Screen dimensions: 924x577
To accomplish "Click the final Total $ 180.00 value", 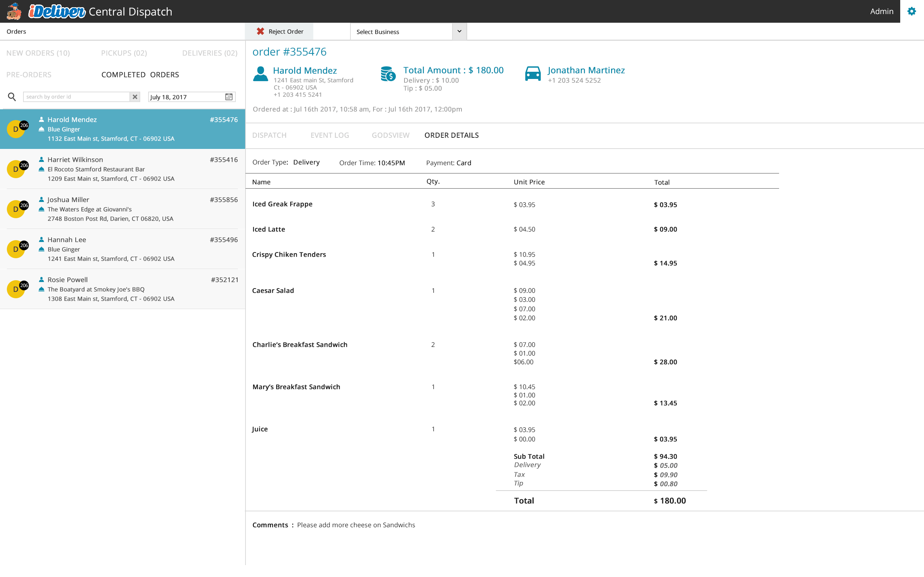I will coord(669,501).
